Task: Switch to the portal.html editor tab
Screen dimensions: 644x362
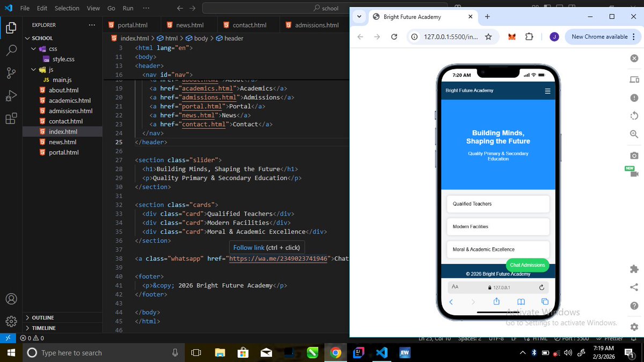Action: point(133,25)
